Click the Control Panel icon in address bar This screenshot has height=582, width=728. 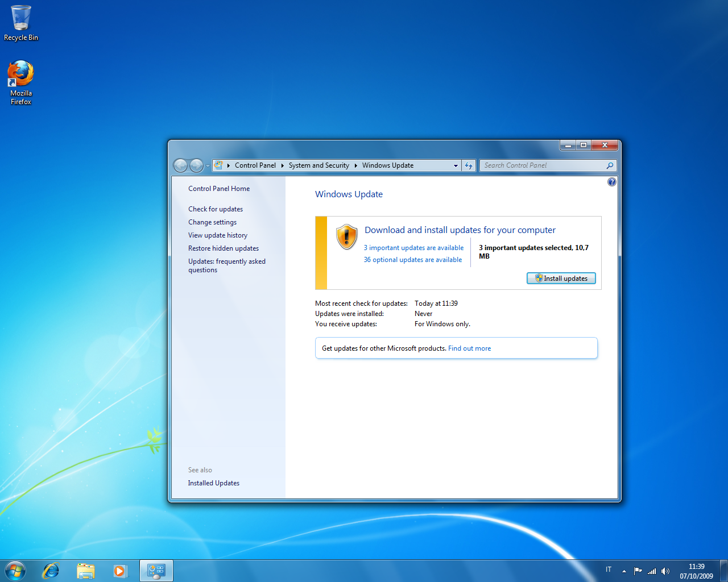(x=219, y=165)
